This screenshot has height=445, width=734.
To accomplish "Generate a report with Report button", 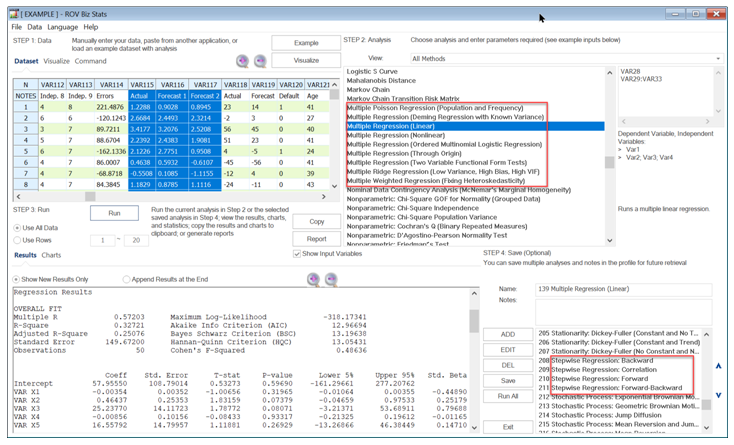I will (316, 239).
